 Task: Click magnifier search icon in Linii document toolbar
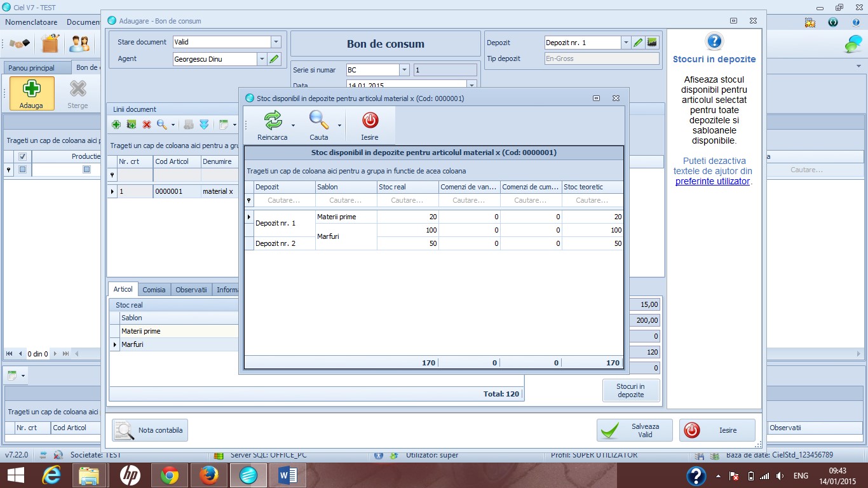pos(162,125)
